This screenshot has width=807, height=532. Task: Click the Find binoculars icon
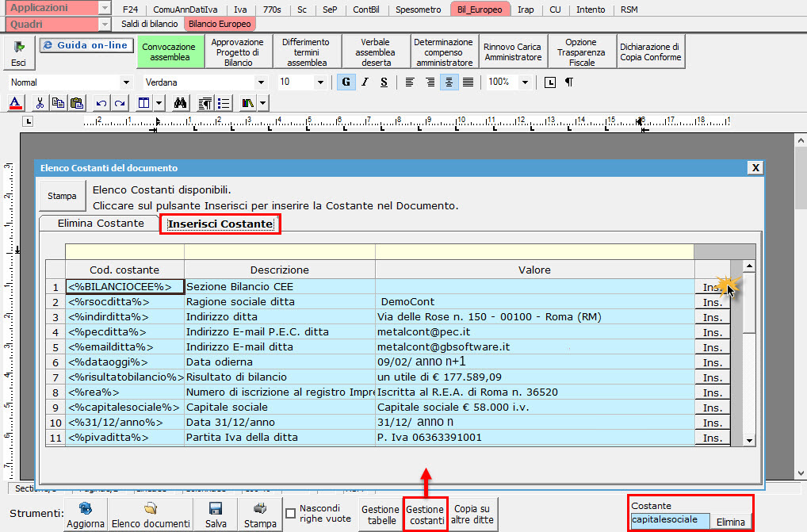click(180, 103)
